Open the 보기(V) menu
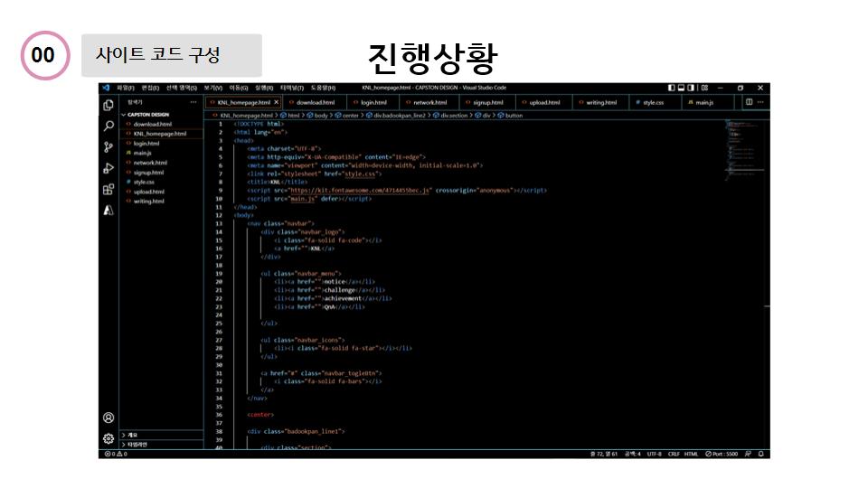Viewport: 868px width, 488px height. pos(213,88)
